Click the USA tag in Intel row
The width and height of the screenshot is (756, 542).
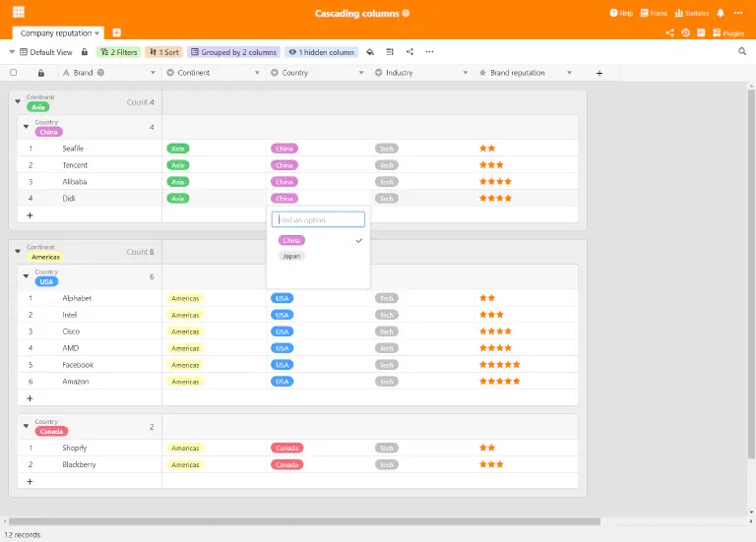pyautogui.click(x=283, y=315)
